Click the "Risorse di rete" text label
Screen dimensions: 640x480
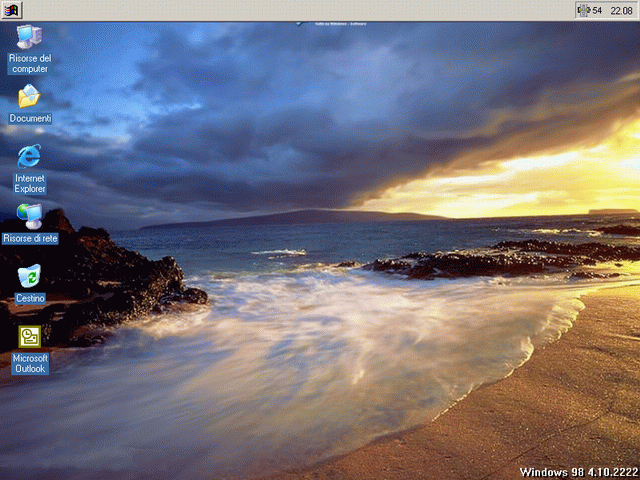click(30, 238)
